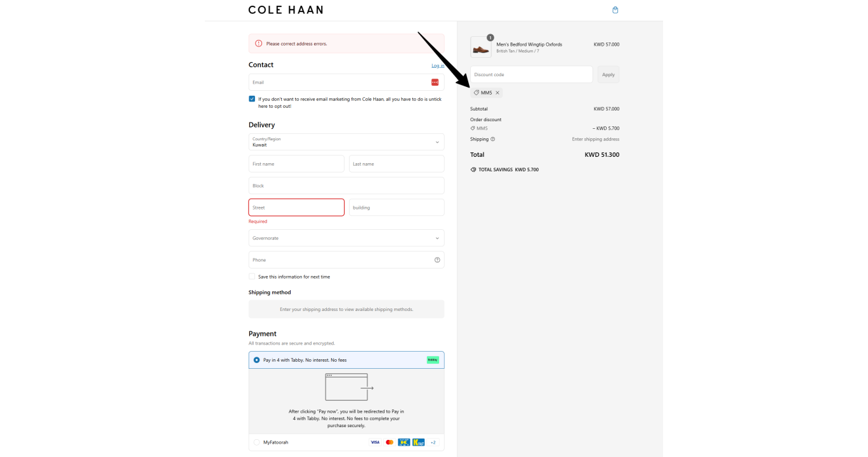Click the "Please correct address errors." message
The image size is (868, 457).
pyautogui.click(x=297, y=44)
